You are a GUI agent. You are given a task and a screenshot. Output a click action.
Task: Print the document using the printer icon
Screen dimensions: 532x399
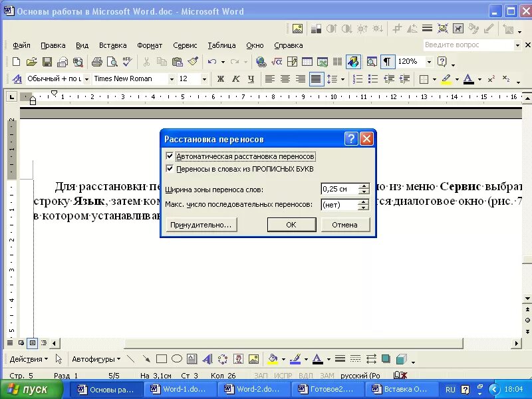[x=97, y=62]
